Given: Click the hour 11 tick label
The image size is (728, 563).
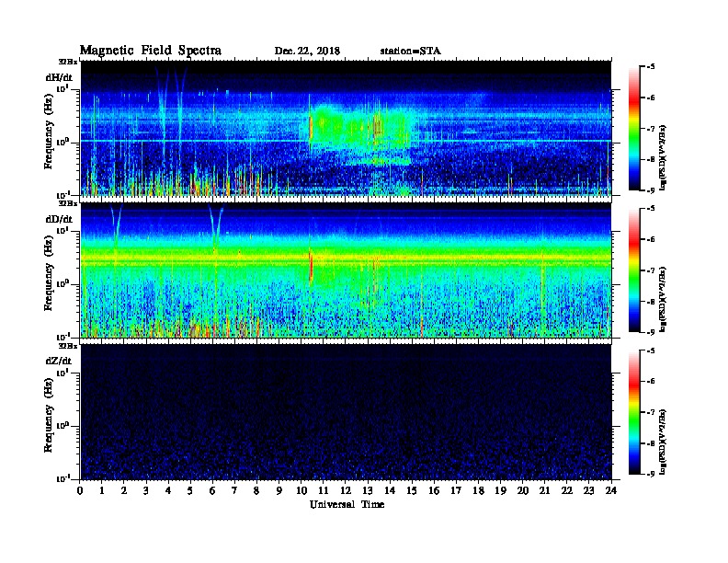Looking at the screenshot, I should 324,491.
